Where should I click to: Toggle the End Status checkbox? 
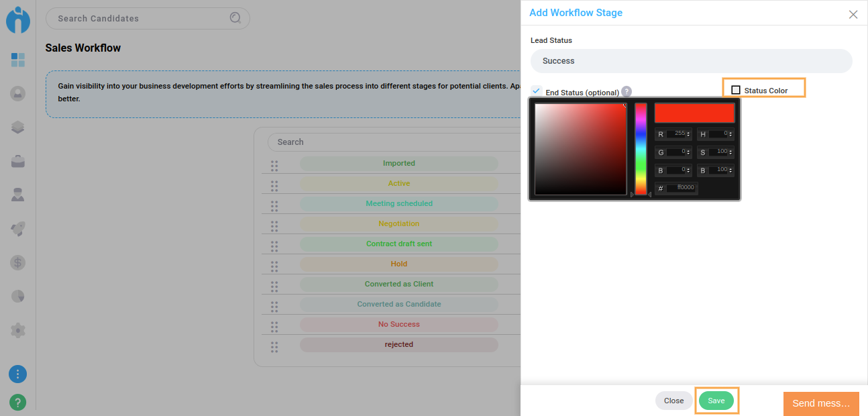click(x=537, y=91)
